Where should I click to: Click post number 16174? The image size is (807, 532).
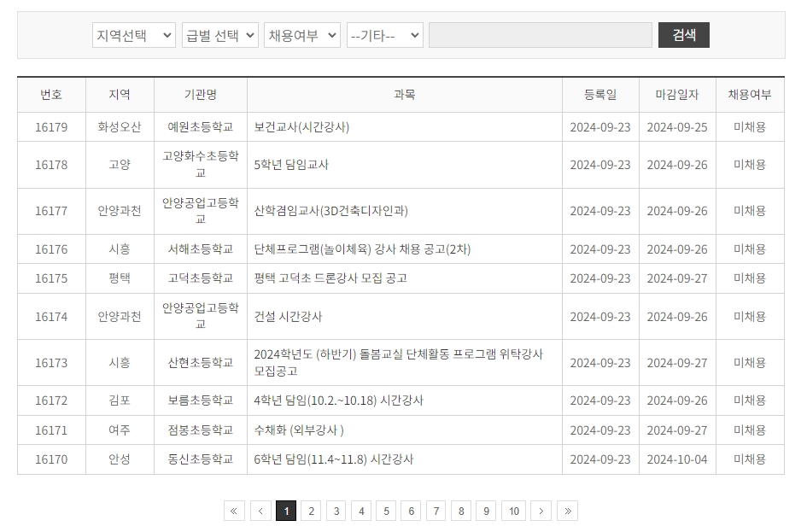pyautogui.click(x=51, y=317)
